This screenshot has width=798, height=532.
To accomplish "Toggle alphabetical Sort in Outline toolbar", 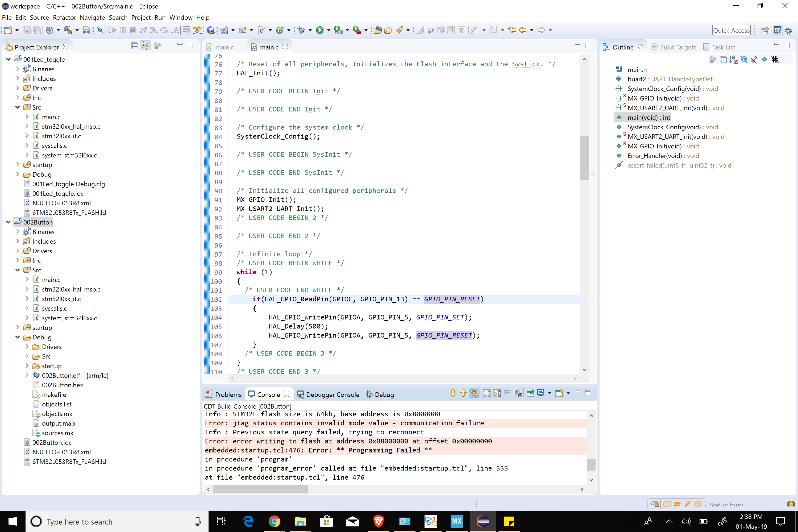I will pos(734,60).
